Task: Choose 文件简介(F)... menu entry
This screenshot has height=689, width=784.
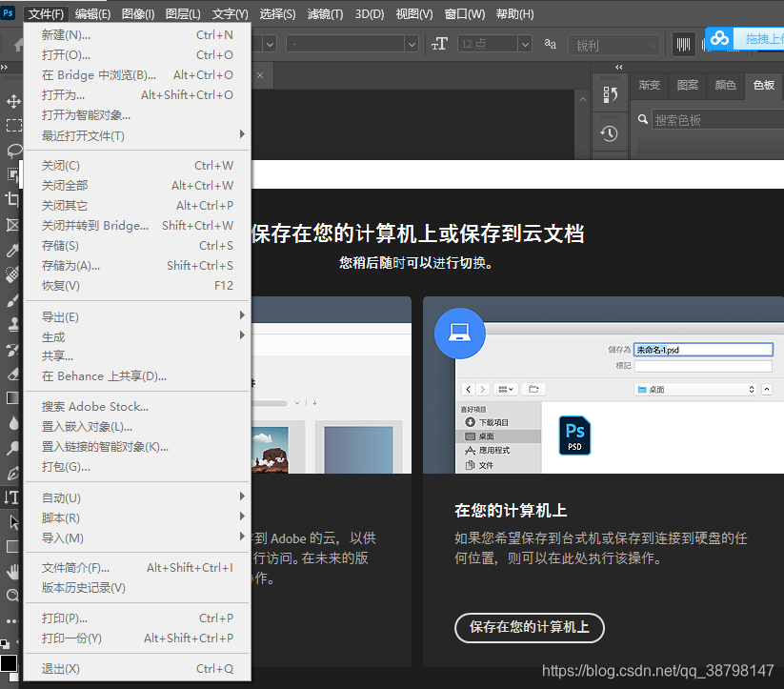Action: (x=137, y=568)
